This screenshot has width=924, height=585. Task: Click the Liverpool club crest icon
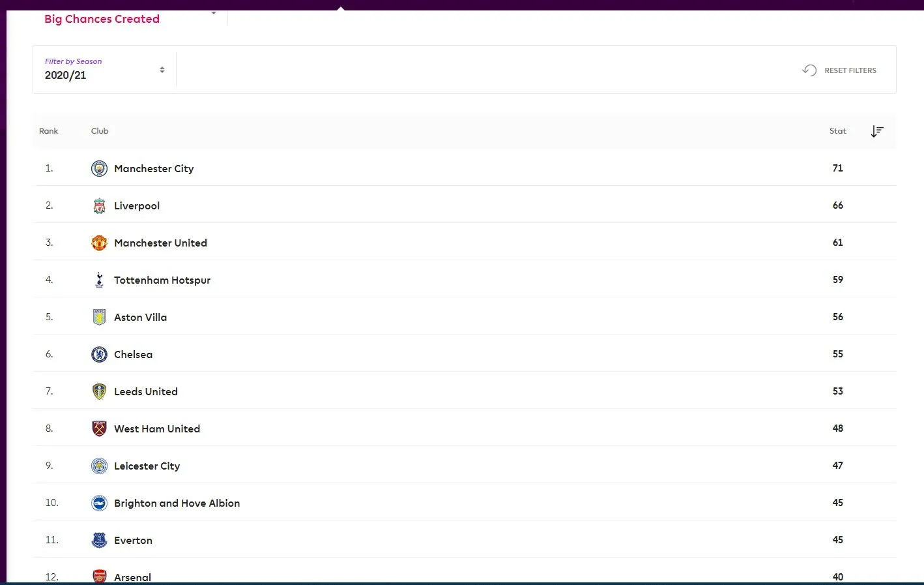coord(99,206)
